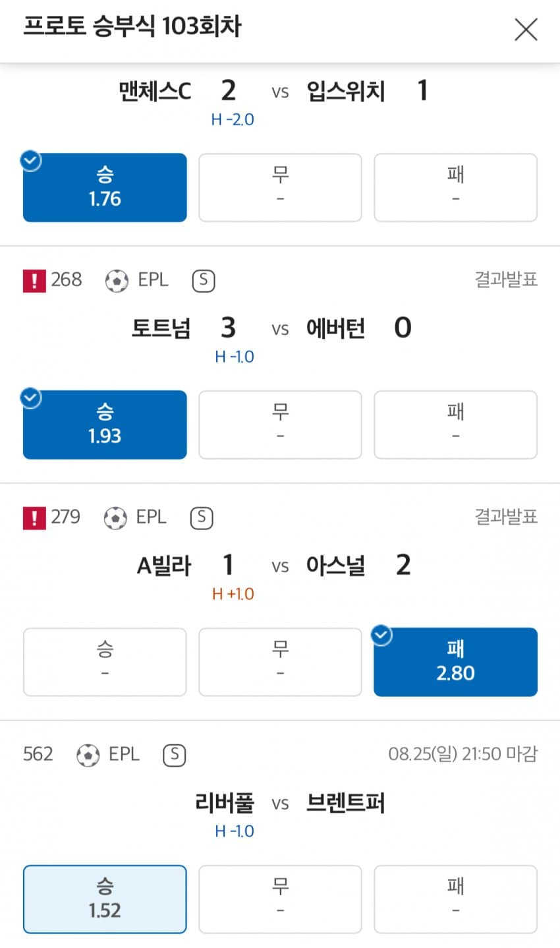The image size is (560, 948).
Task: Click the 결과발표 label on match 268
Action: pyautogui.click(x=506, y=280)
